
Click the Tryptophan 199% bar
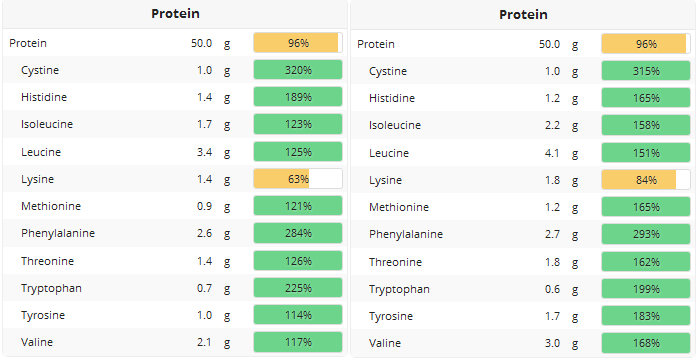coord(646,289)
